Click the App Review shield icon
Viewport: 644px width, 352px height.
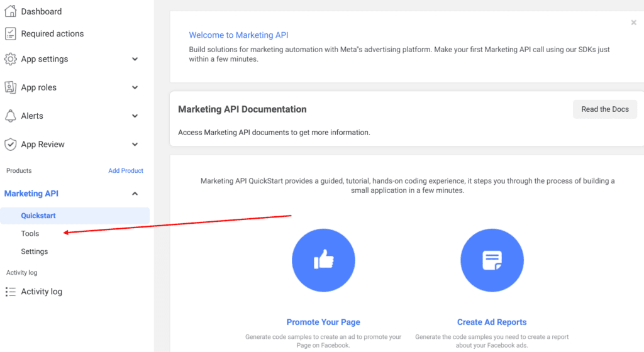coord(10,145)
